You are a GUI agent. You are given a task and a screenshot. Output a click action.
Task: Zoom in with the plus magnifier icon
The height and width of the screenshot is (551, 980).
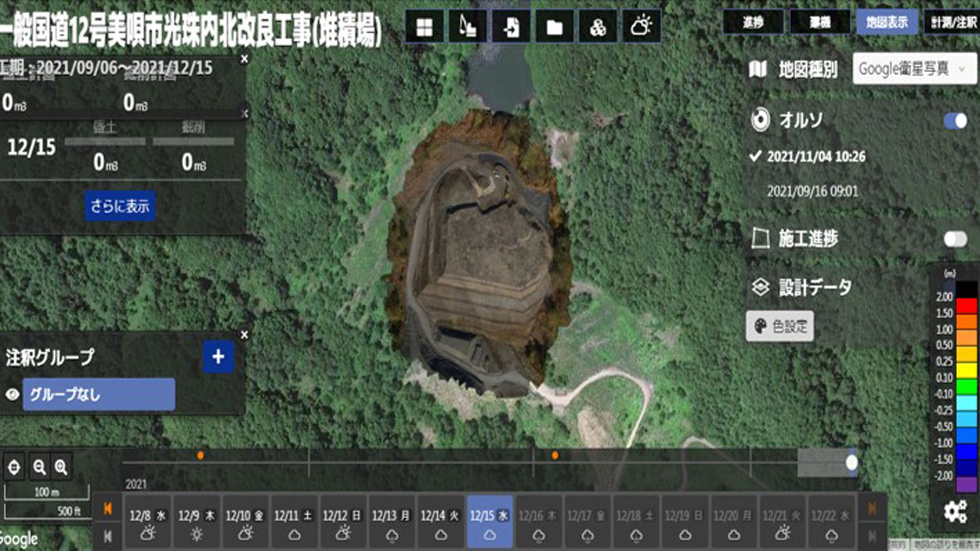tap(61, 467)
